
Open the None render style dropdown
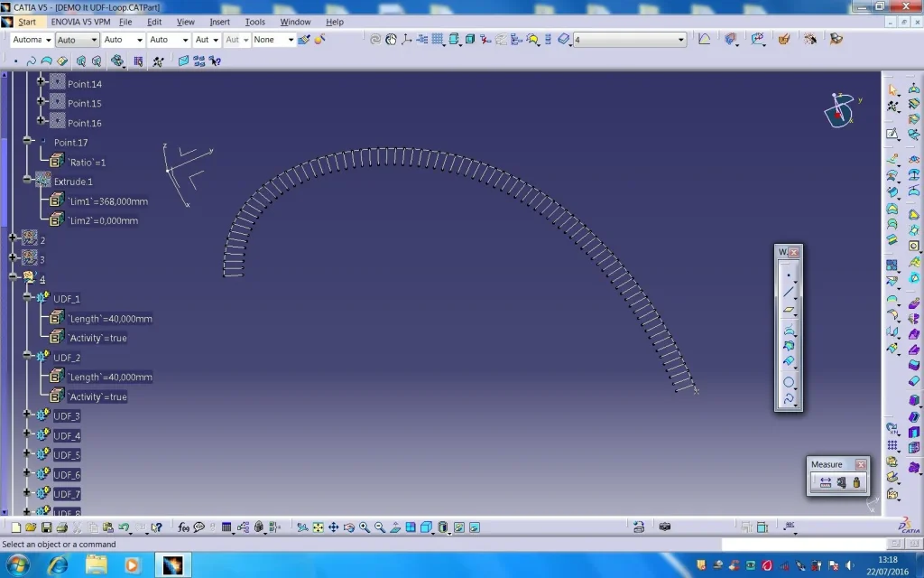click(274, 40)
